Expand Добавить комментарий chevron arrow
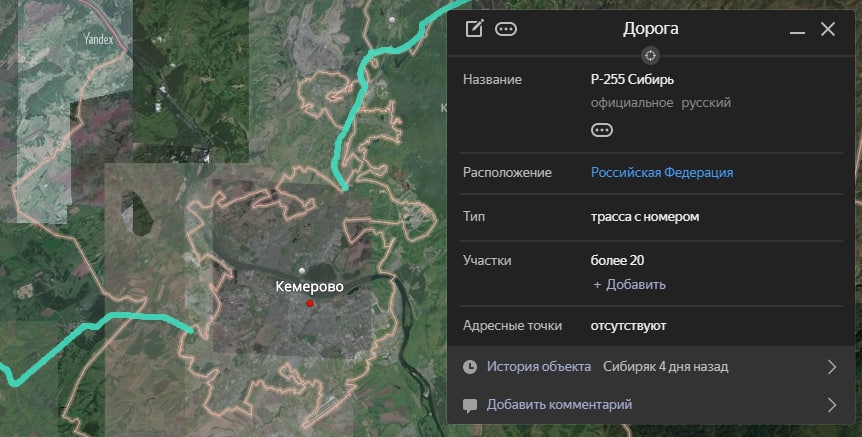Image resolution: width=862 pixels, height=437 pixels. pos(832,405)
